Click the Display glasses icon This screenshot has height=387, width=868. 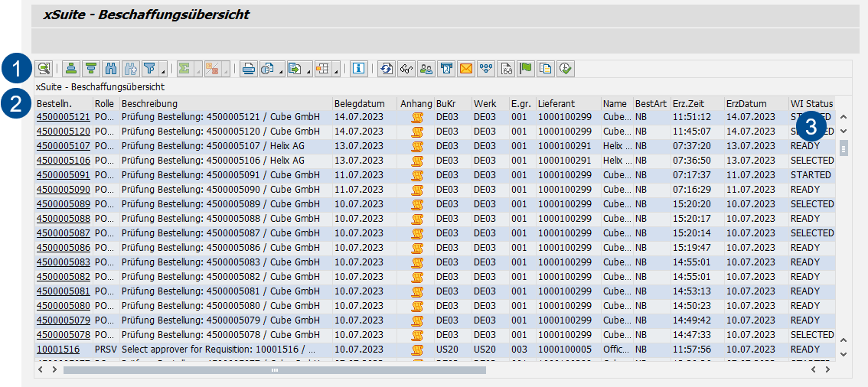pyautogui.click(x=407, y=69)
